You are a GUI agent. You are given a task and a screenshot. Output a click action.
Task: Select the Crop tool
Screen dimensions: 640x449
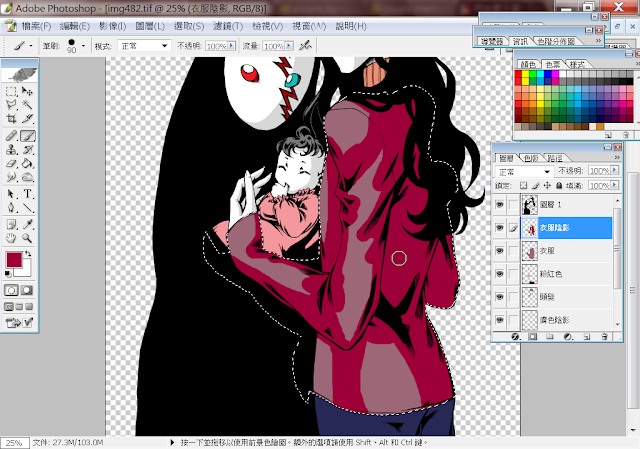(11, 119)
